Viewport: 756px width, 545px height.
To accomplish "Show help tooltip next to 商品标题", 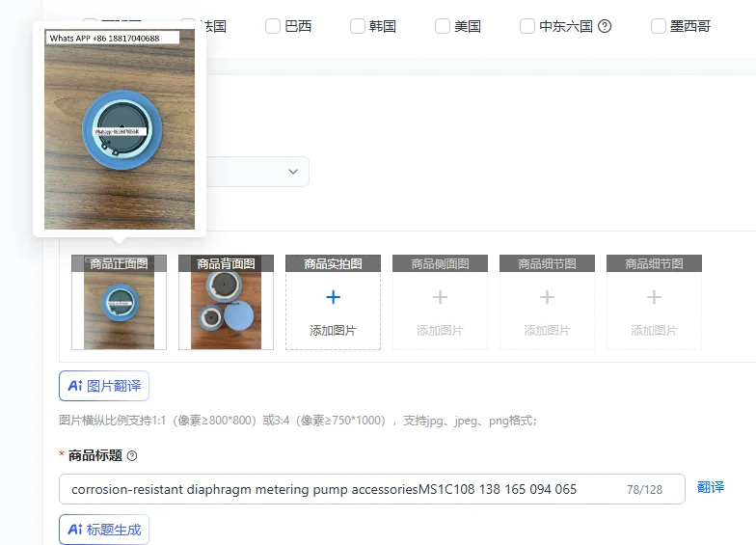I will point(131,455).
